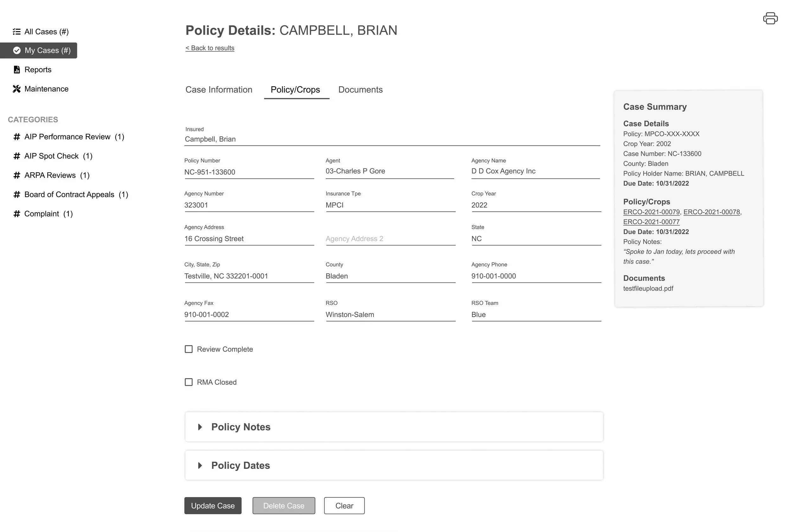792x532 pixels.
Task: Open the Documents tab
Action: [x=360, y=90]
